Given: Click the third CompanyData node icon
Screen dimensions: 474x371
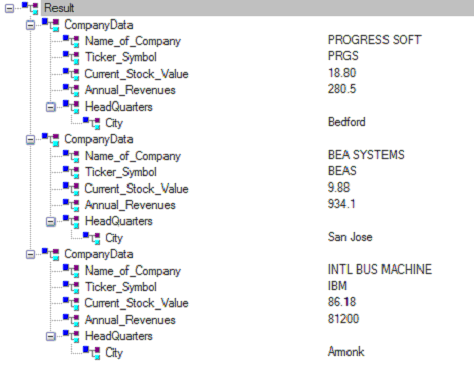Looking at the screenshot, I should tap(51, 254).
